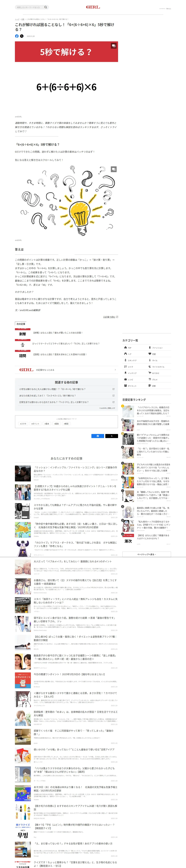Open the andGIRL logo homepage
The height and width of the screenshot is (868, 186).
(93, 7)
